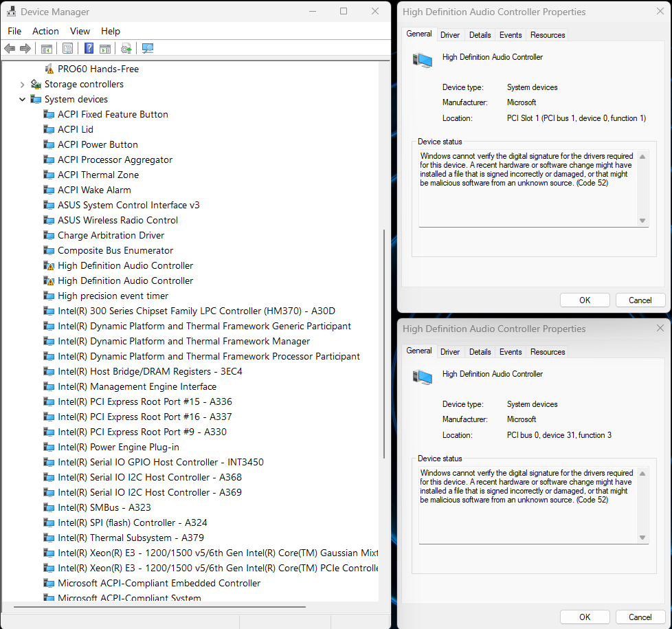The width and height of the screenshot is (672, 629).
Task: Open the Help menu in Device Manager
Action: 111,32
